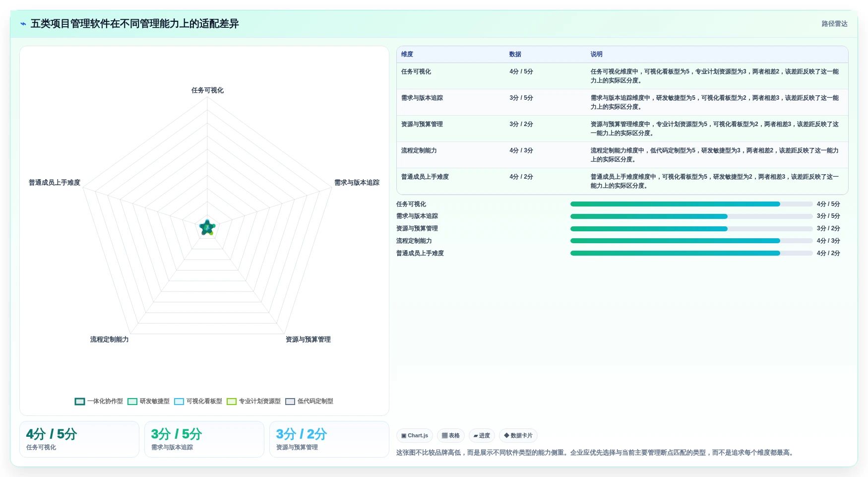Click the Chart.js tag

[x=415, y=435]
